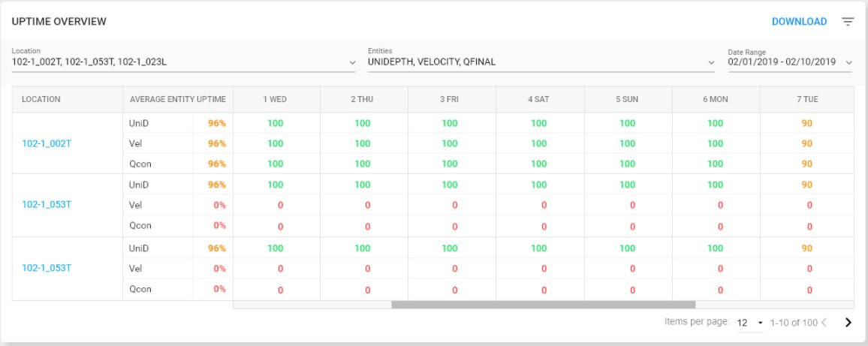Select the 3 FRI column header
This screenshot has height=346, width=868.
451,99
